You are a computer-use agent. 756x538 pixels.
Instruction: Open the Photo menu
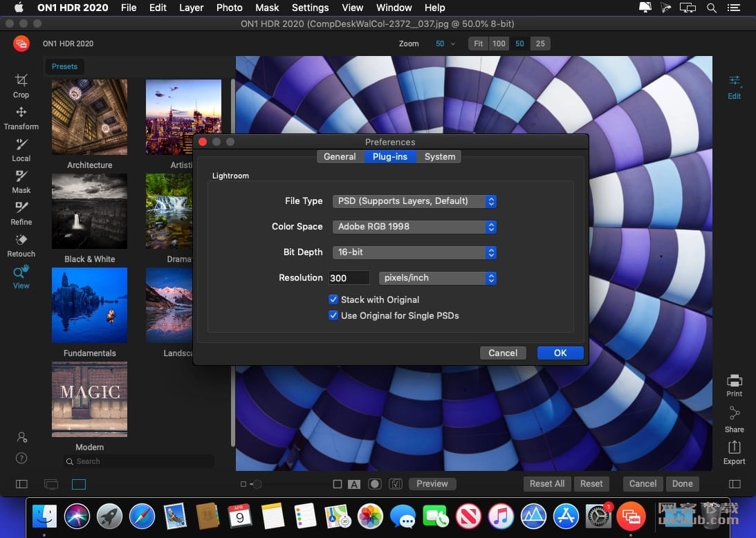tap(230, 8)
